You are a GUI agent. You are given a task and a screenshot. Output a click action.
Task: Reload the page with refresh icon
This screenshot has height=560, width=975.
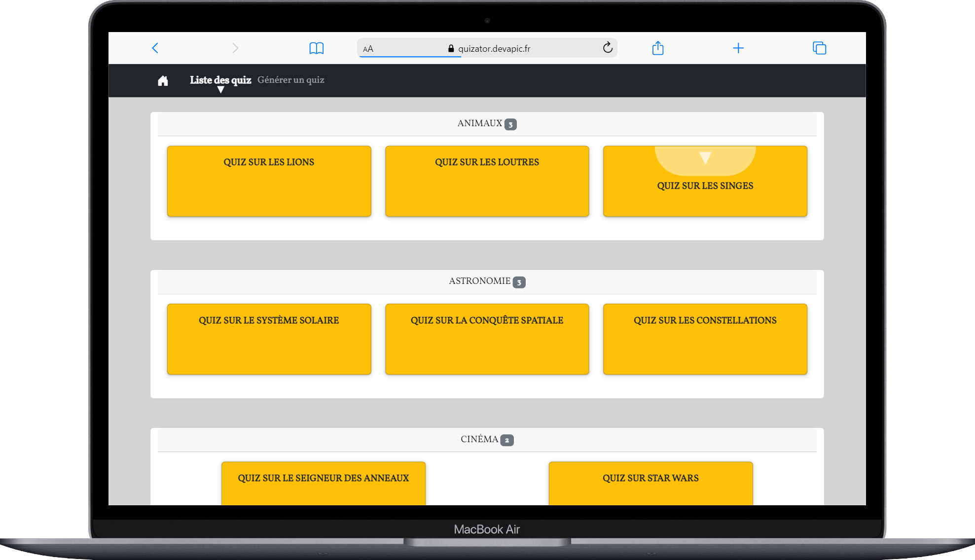pos(608,48)
